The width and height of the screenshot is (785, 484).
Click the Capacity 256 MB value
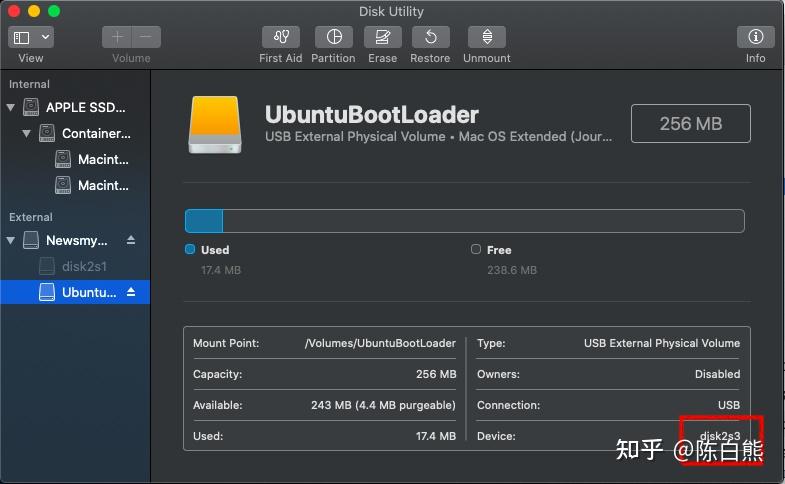pos(436,374)
